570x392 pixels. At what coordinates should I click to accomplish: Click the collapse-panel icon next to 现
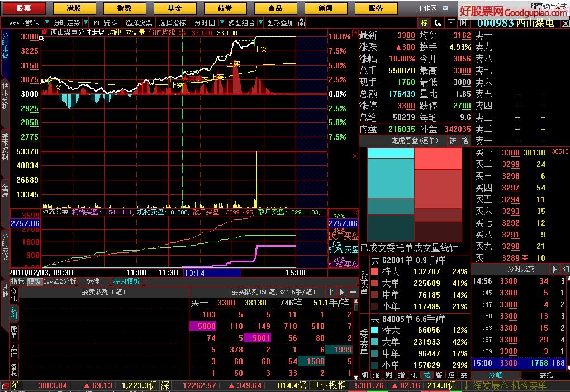[451, 22]
